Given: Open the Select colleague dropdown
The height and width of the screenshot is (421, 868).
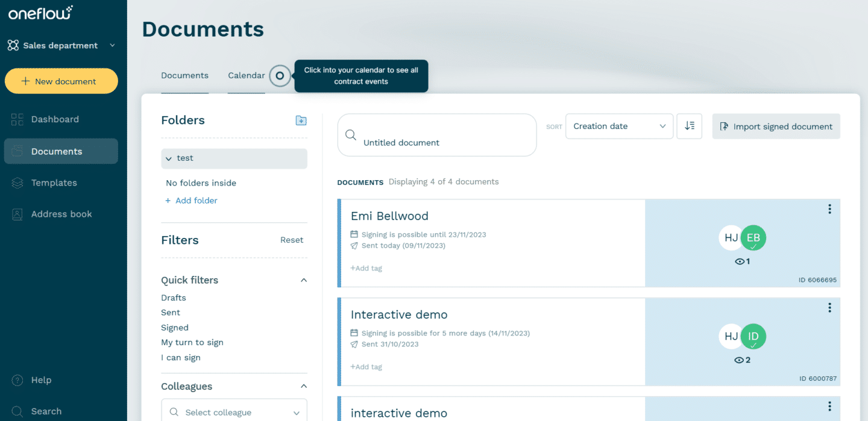Looking at the screenshot, I should (x=234, y=412).
